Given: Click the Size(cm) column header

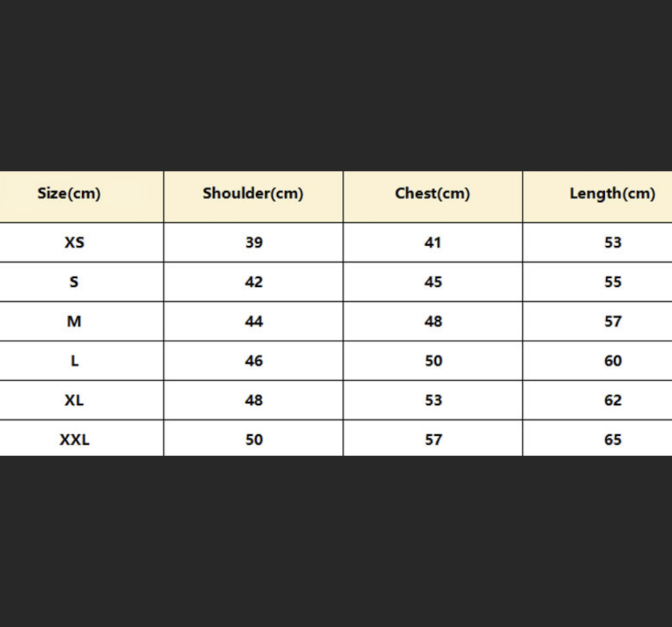Looking at the screenshot, I should 69,194.
